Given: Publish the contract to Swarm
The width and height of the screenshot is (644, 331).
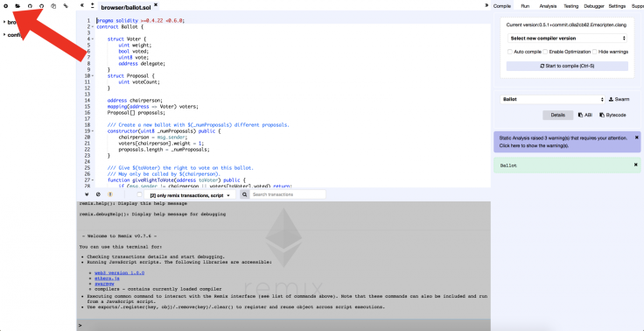Looking at the screenshot, I should click(619, 100).
